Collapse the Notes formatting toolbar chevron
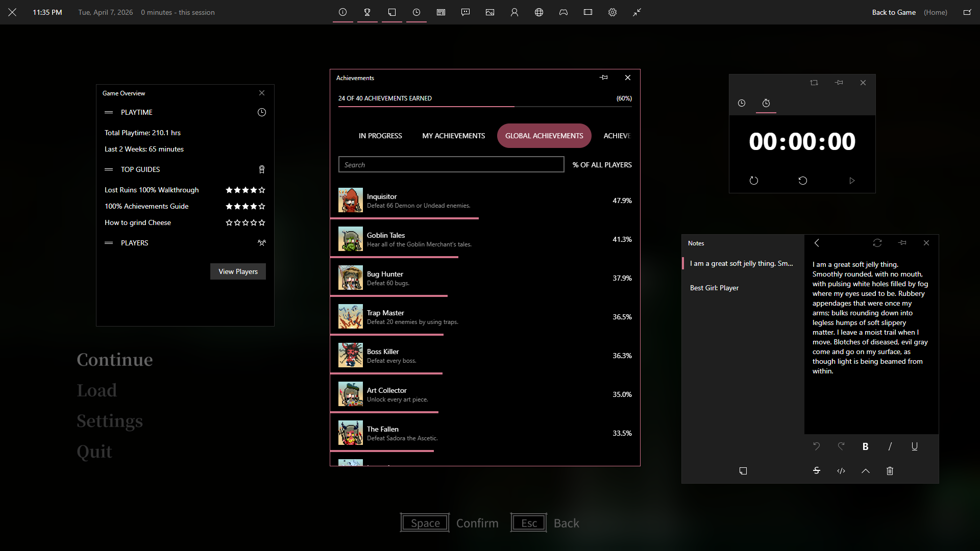 coord(865,471)
